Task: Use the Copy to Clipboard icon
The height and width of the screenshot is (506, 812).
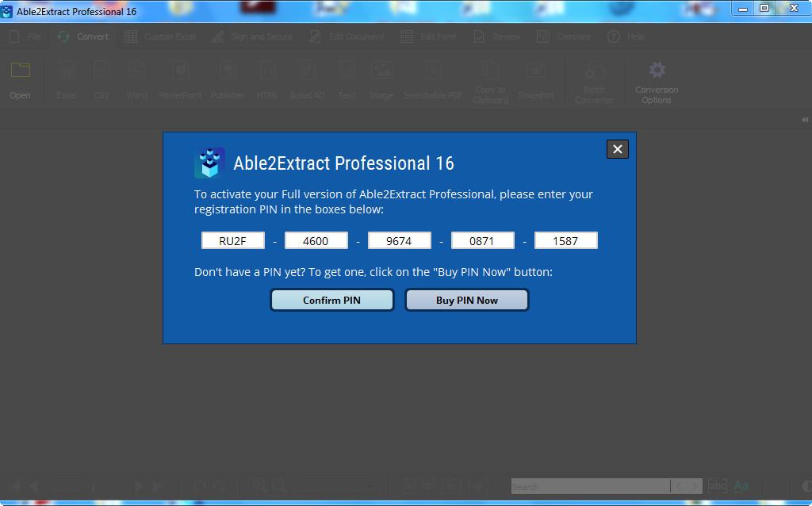Action: tap(490, 70)
